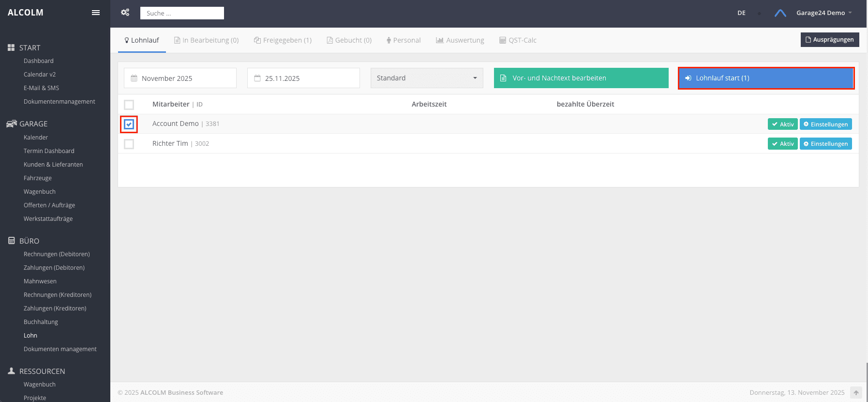Open Einstellungen for Richter Tim
Image resolution: width=868 pixels, height=402 pixels.
click(x=826, y=144)
